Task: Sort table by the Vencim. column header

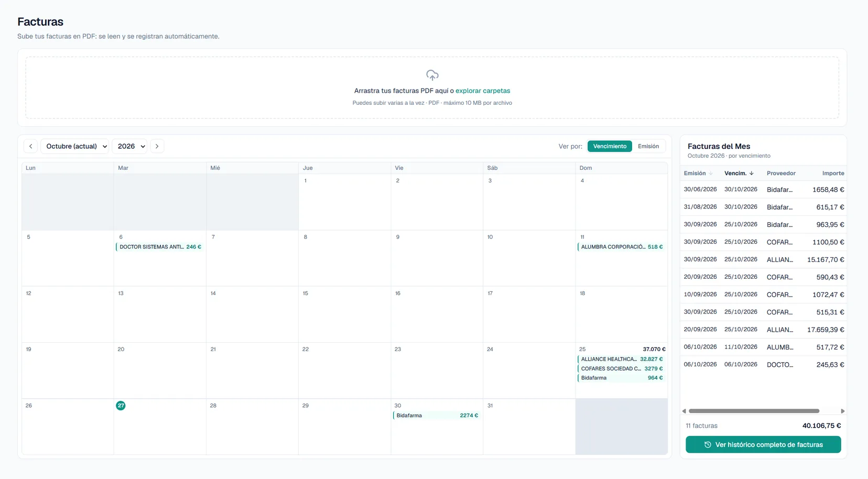Action: tap(739, 173)
